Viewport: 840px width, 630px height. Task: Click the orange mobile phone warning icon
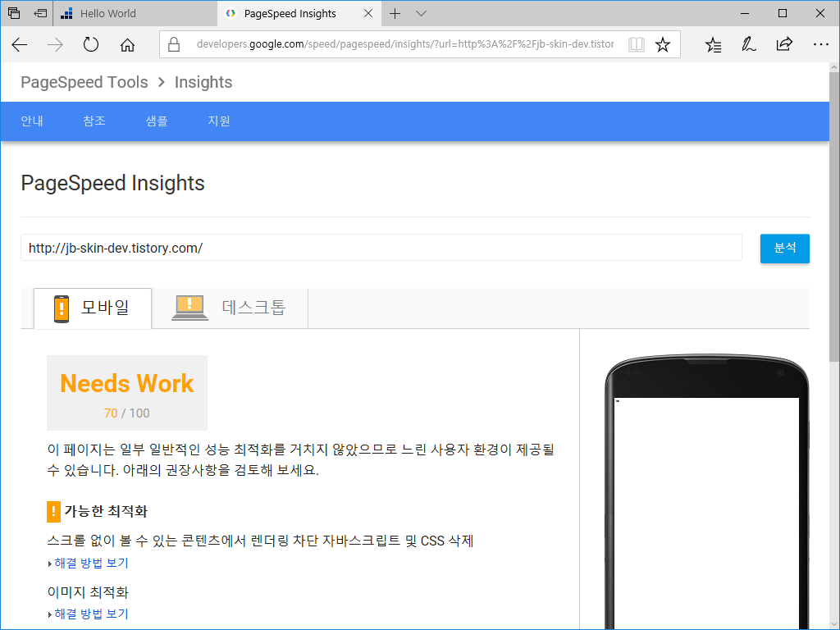coord(62,308)
